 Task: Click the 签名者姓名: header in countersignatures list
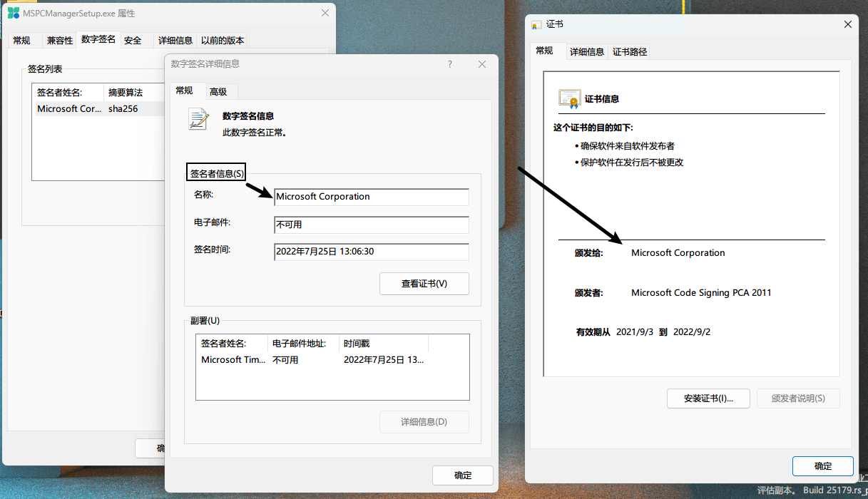pyautogui.click(x=232, y=344)
